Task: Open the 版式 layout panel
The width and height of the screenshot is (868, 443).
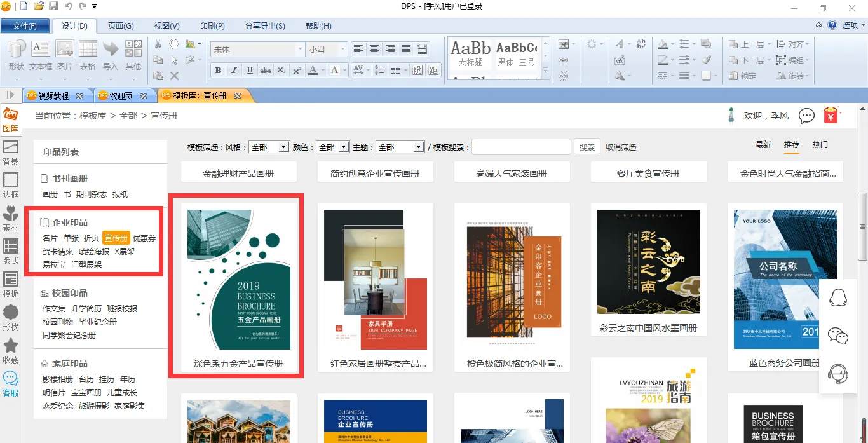Action: pyautogui.click(x=11, y=252)
